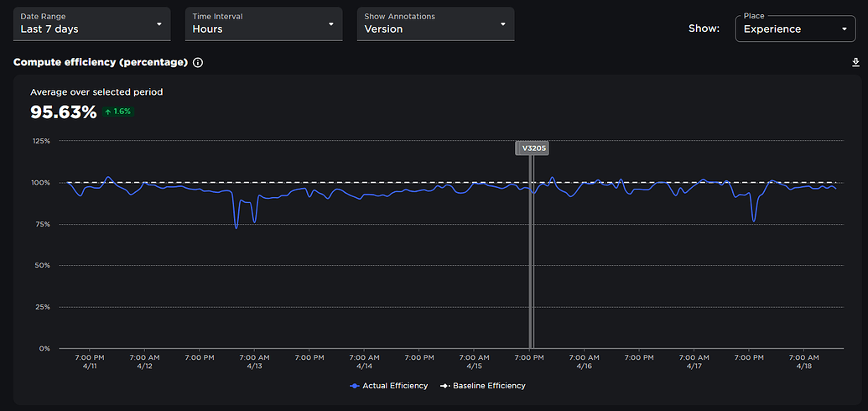Click the Compute efficiency (percentage) heading
The width and height of the screenshot is (868, 411).
click(101, 62)
